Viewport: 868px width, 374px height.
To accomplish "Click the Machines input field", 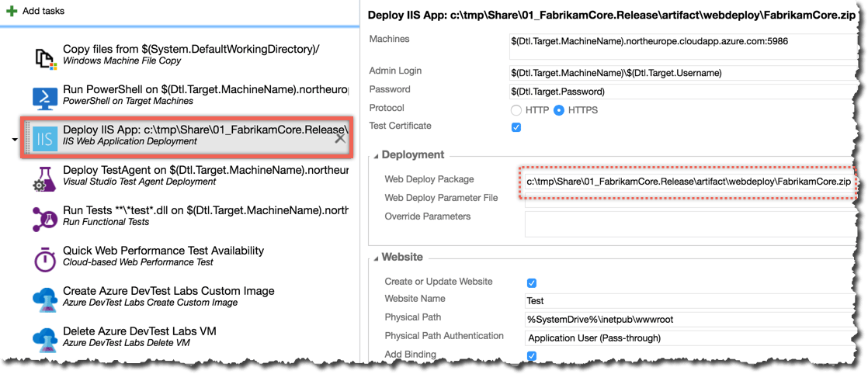I will (x=683, y=45).
